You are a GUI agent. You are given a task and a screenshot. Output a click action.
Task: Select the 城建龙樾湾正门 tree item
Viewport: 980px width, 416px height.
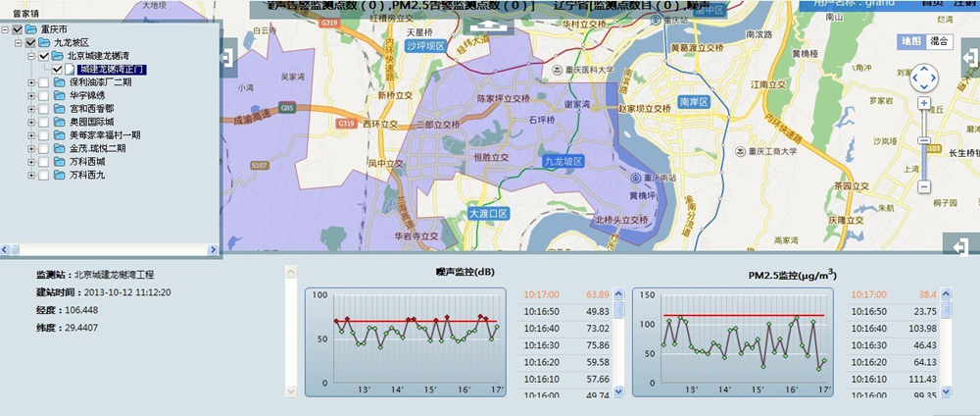[x=112, y=69]
